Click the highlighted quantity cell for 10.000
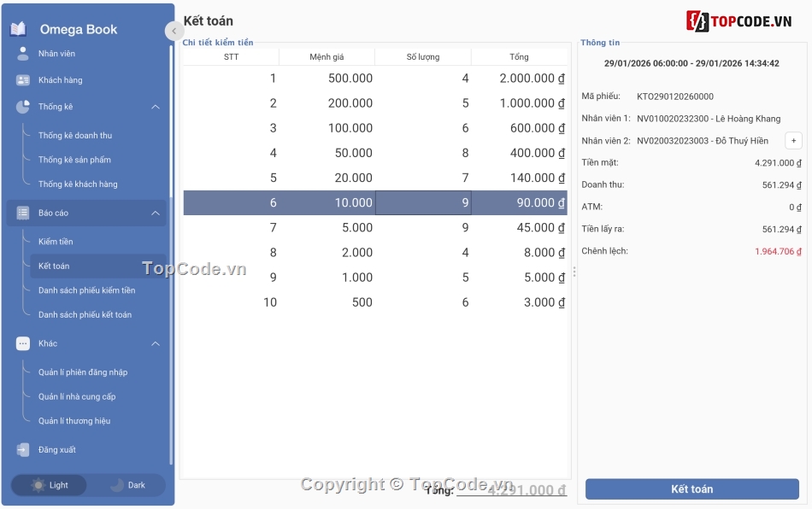 (x=423, y=202)
